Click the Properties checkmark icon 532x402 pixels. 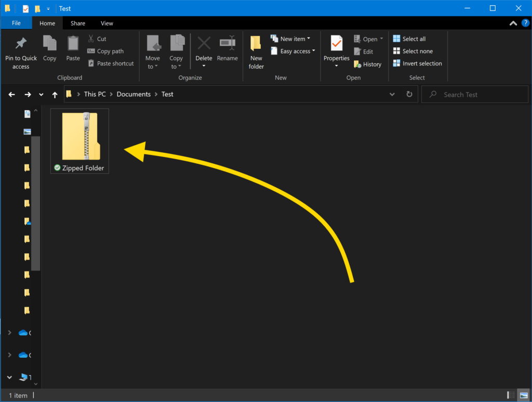click(x=337, y=43)
